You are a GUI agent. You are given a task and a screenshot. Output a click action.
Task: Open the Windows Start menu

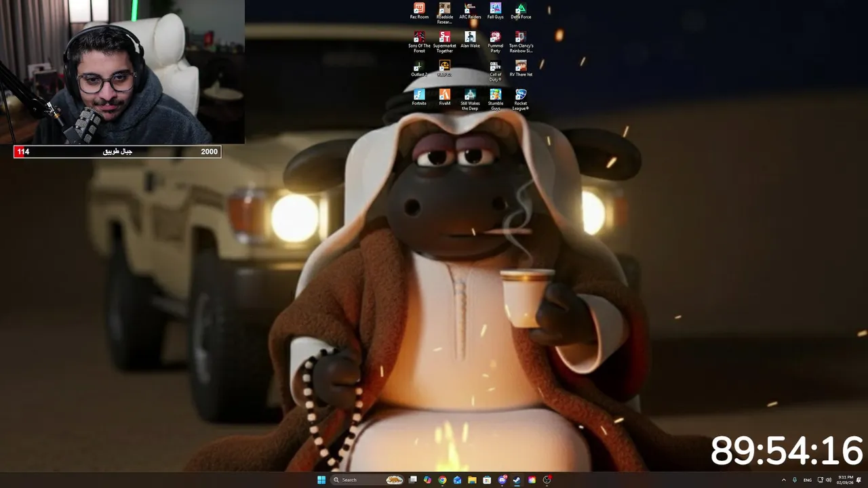click(x=321, y=480)
